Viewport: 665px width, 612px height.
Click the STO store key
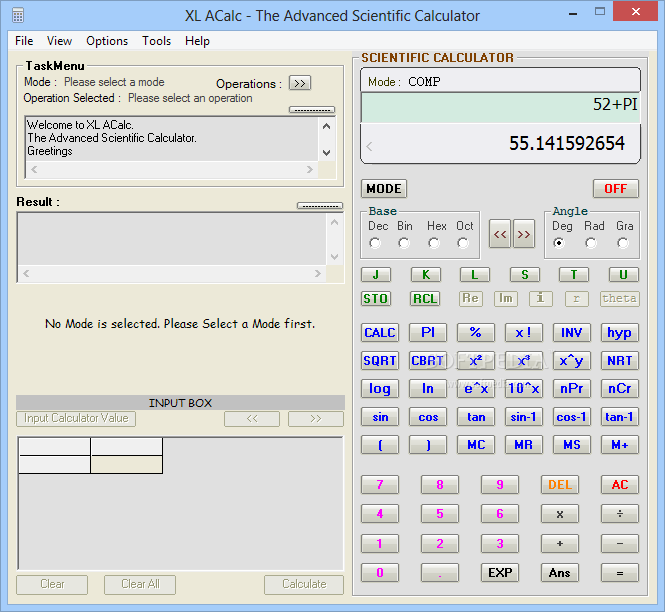pos(376,299)
